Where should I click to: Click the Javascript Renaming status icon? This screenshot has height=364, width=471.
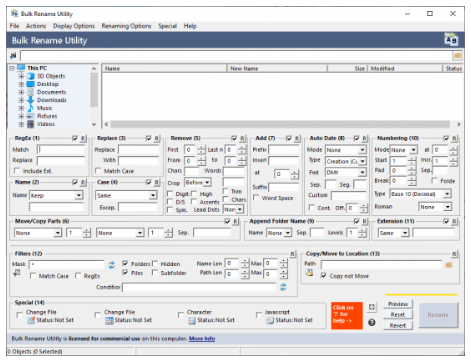tap(270, 320)
